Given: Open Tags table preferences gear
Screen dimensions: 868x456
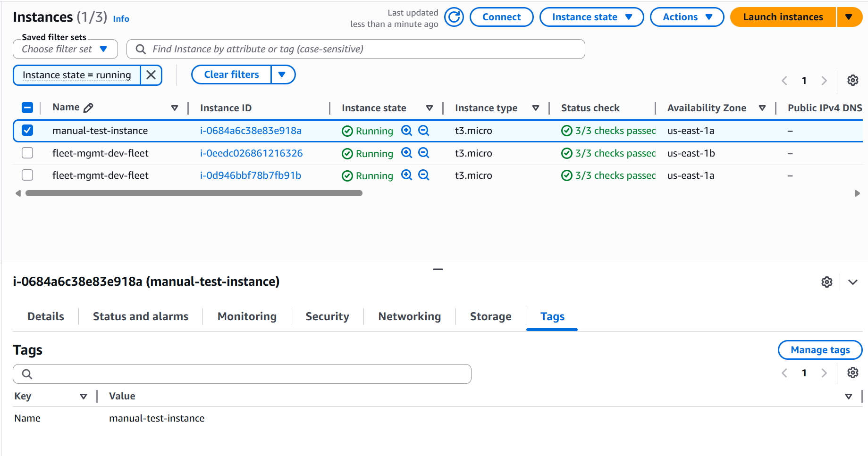Looking at the screenshot, I should point(852,373).
